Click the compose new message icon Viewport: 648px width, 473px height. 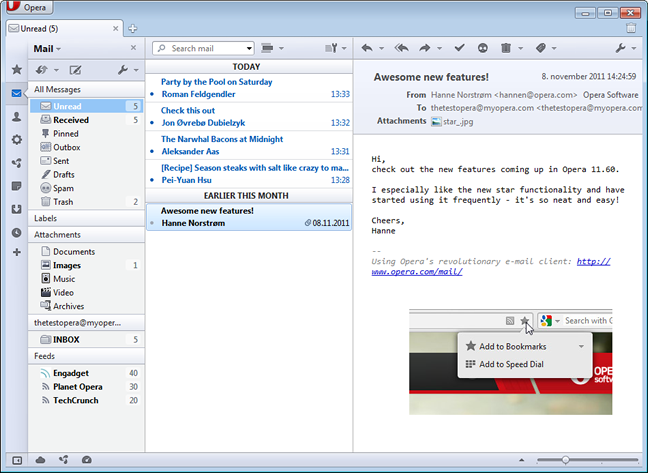(75, 70)
